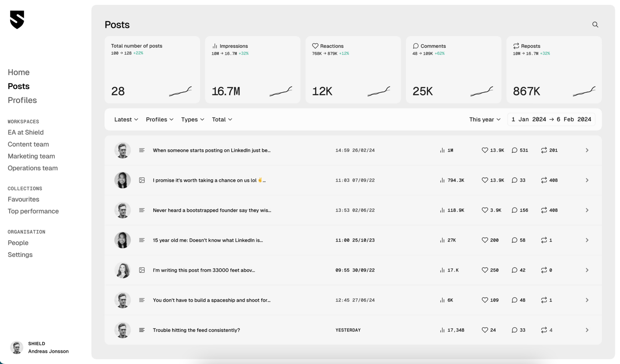Expand the This year range dropdown
The width and height of the screenshot is (620, 364).
coord(485,120)
